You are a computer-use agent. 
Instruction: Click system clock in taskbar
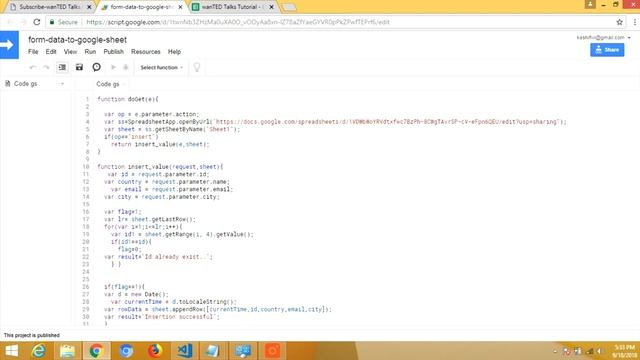click(x=624, y=351)
